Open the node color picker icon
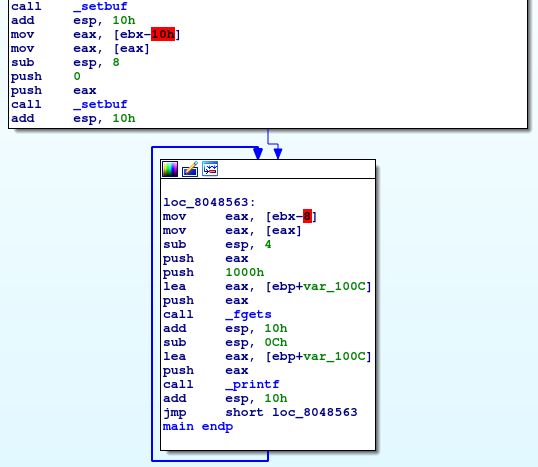Screen dimensions: 538x467 click(170, 169)
